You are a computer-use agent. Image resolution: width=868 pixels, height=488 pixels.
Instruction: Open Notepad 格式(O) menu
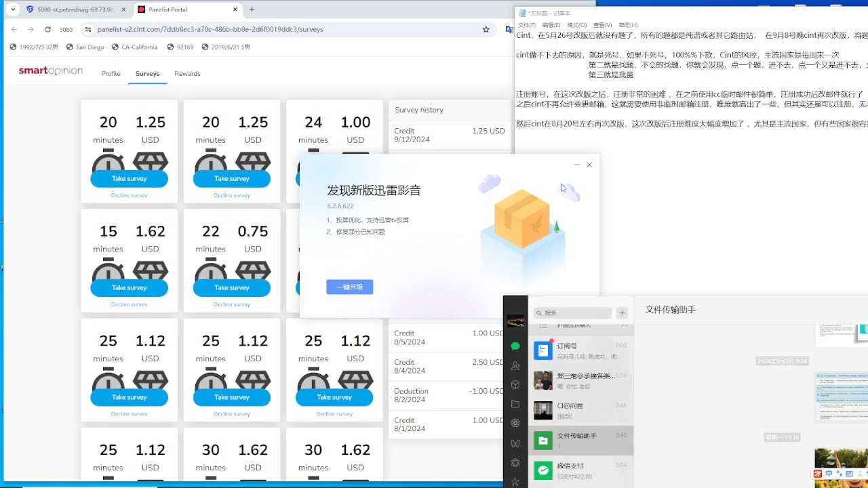click(x=577, y=25)
